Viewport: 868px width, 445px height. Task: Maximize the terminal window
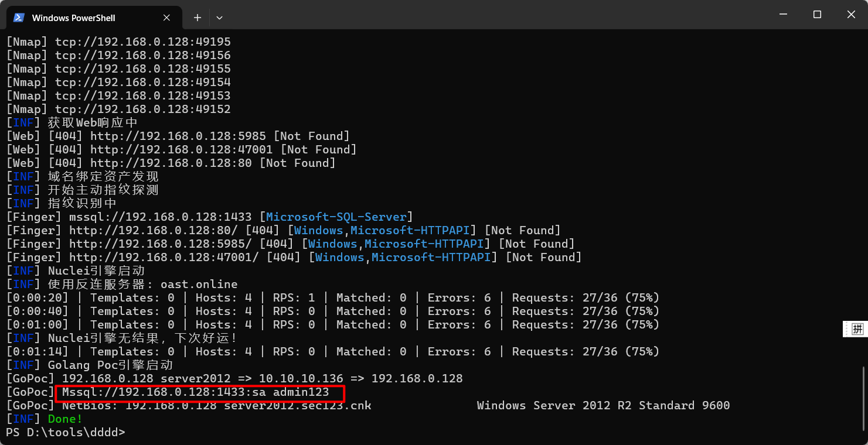click(x=817, y=15)
